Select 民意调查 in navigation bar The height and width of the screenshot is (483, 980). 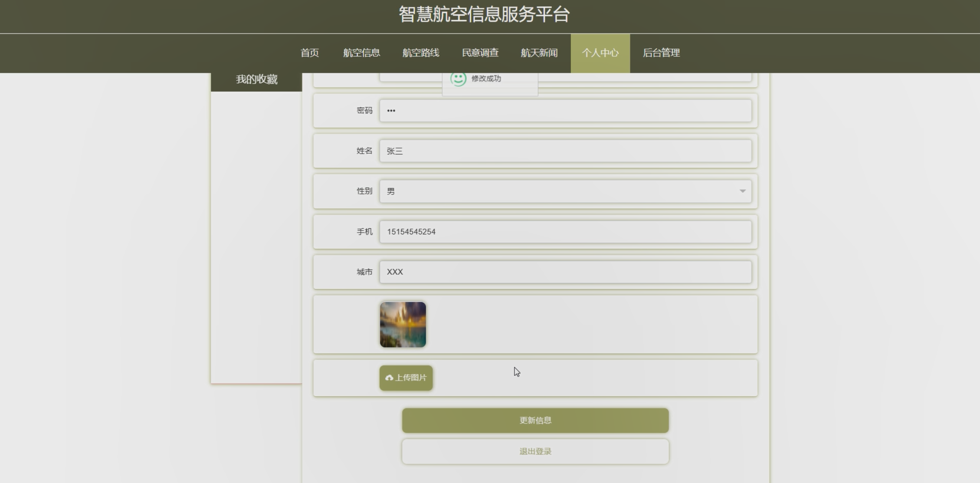tap(480, 53)
